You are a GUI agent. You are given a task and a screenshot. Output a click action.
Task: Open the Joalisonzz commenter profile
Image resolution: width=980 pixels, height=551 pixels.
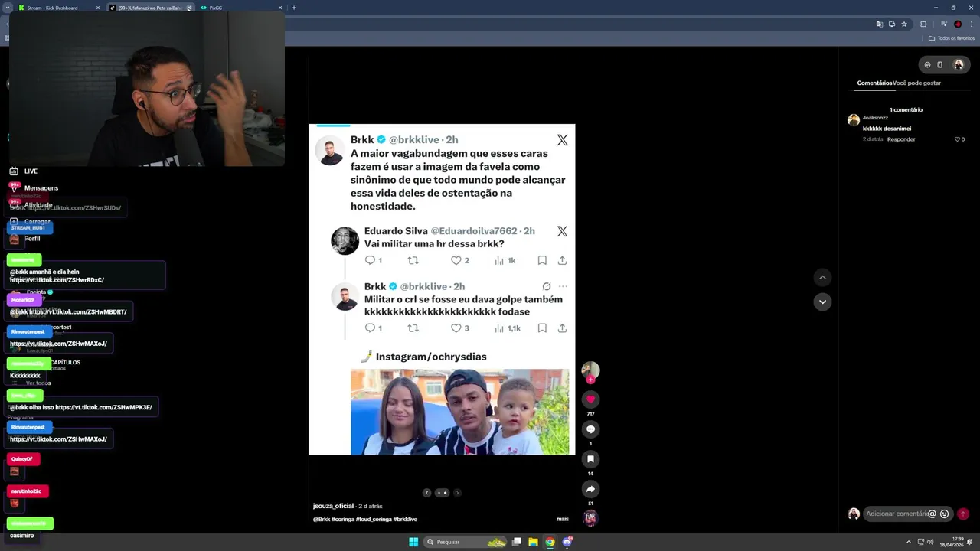[x=854, y=120]
